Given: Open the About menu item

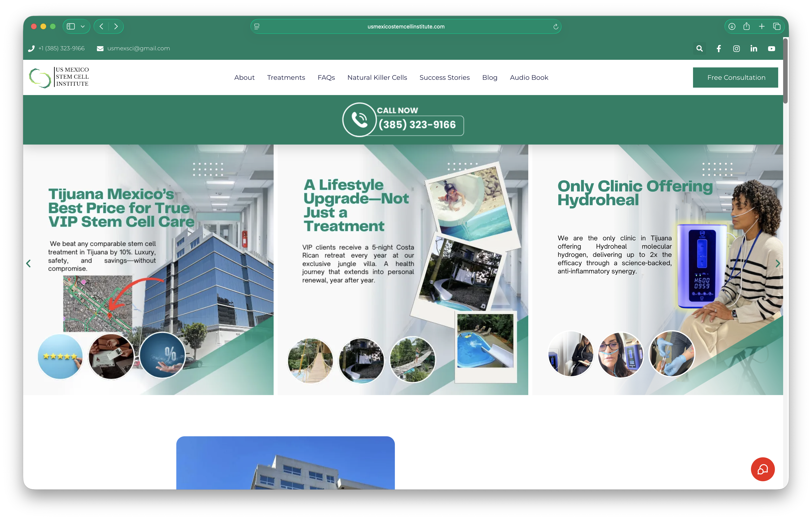Looking at the screenshot, I should pos(244,77).
